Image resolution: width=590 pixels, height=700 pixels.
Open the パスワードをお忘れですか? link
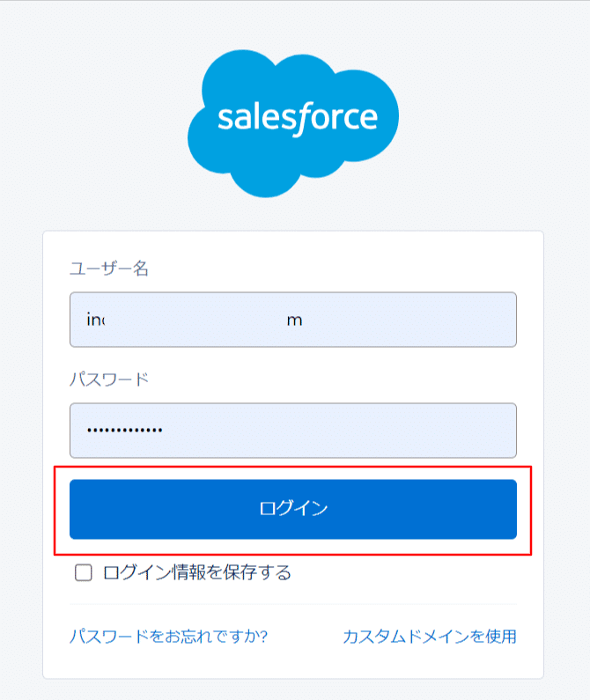[x=168, y=636]
